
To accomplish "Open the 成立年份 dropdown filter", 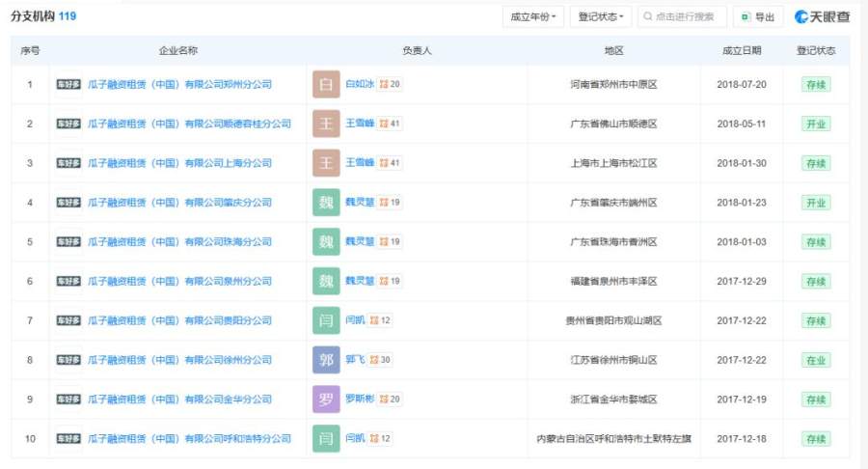I will point(533,16).
